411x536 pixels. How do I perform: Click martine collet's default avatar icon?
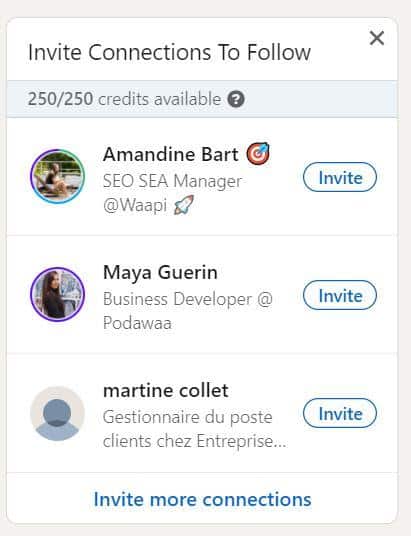click(57, 413)
